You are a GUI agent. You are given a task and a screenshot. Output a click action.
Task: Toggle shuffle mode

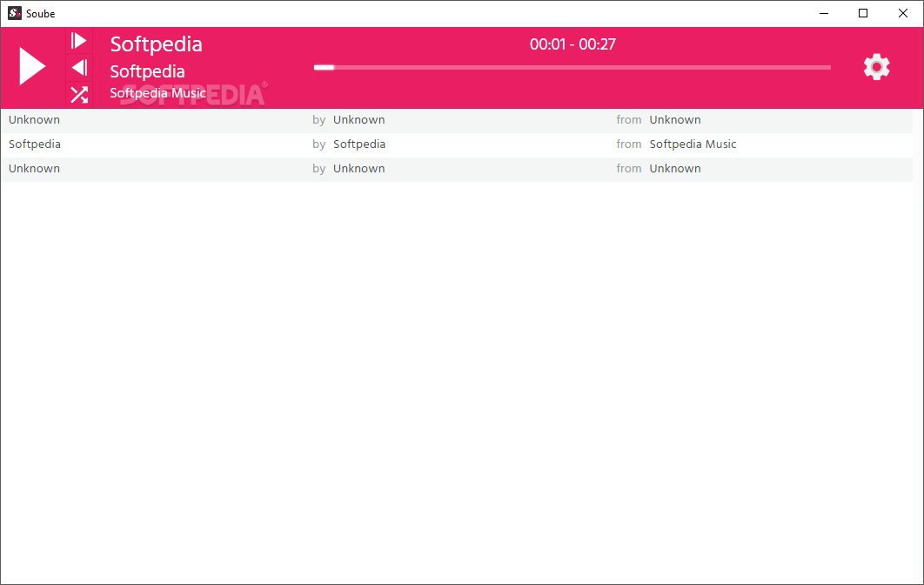[x=79, y=94]
